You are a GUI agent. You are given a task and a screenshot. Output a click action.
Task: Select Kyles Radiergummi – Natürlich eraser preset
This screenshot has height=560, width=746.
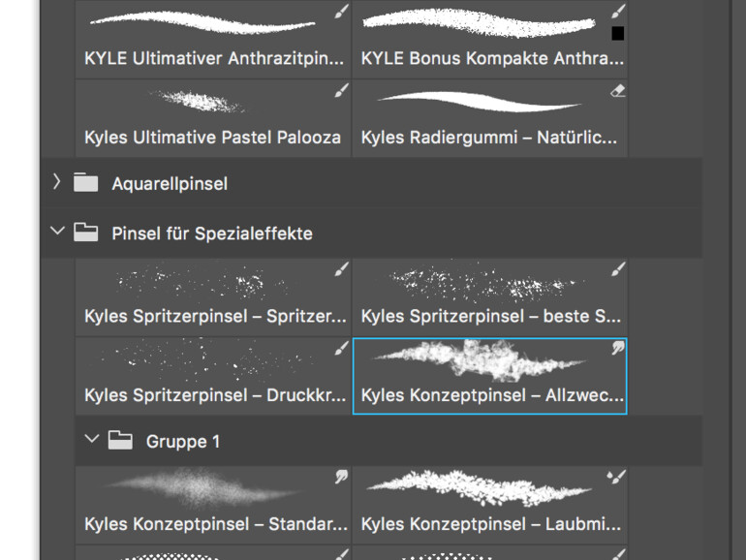click(490, 118)
